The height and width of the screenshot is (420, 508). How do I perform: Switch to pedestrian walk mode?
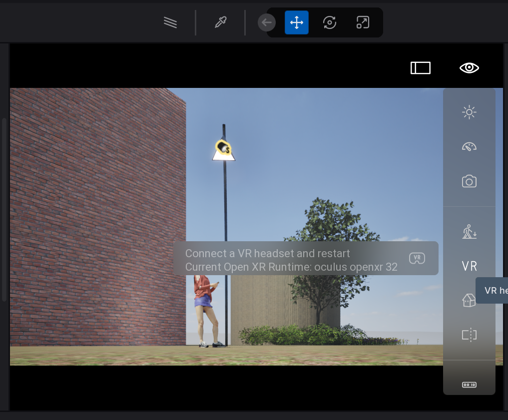[469, 232]
